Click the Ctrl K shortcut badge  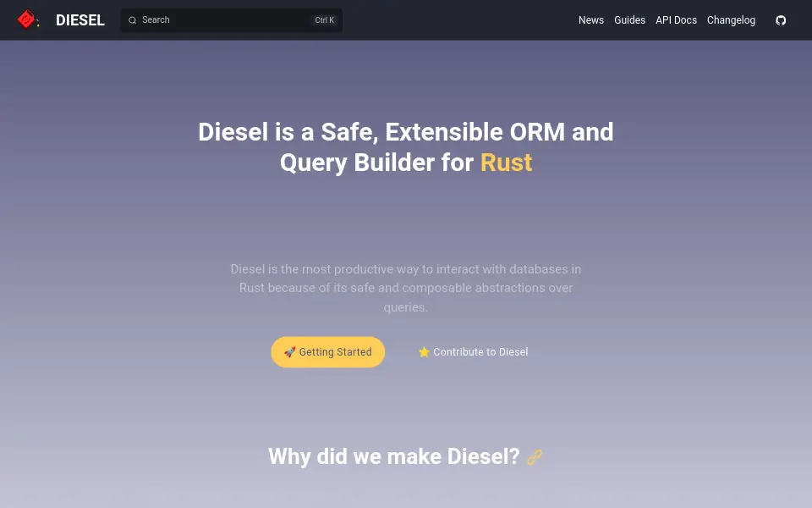point(325,20)
